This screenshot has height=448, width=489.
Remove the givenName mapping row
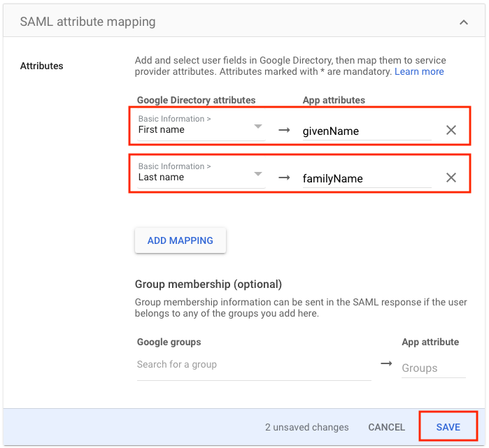(x=451, y=130)
